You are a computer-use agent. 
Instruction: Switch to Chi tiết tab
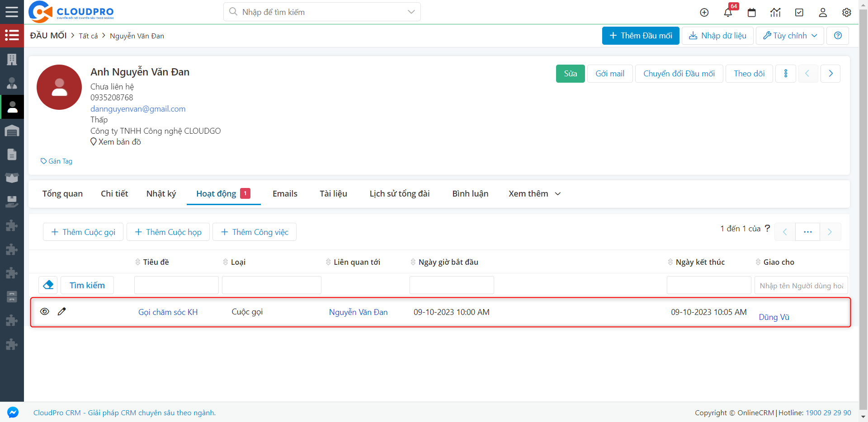click(114, 194)
